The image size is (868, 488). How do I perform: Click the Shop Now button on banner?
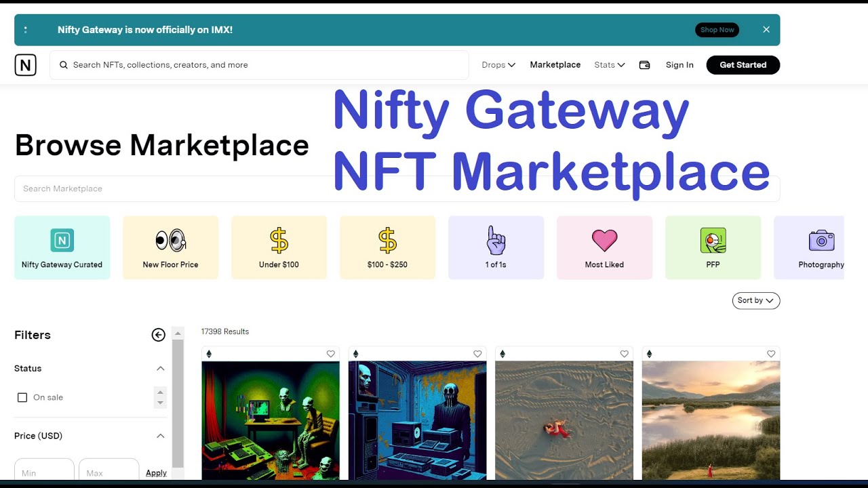click(x=717, y=30)
